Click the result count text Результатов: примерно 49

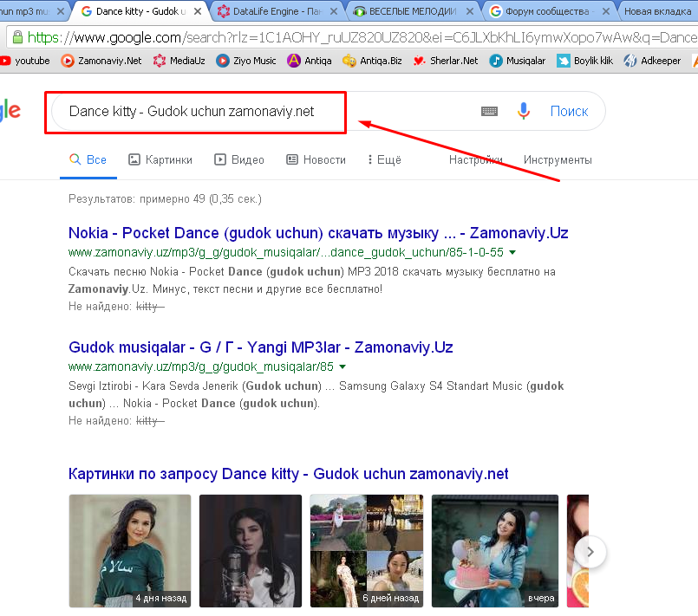pyautogui.click(x=165, y=198)
